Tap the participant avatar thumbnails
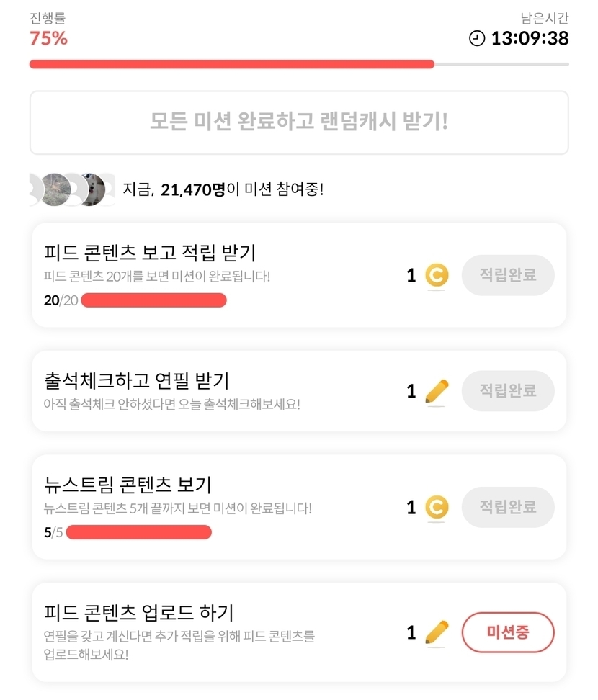This screenshot has height=700, width=598. 72,190
